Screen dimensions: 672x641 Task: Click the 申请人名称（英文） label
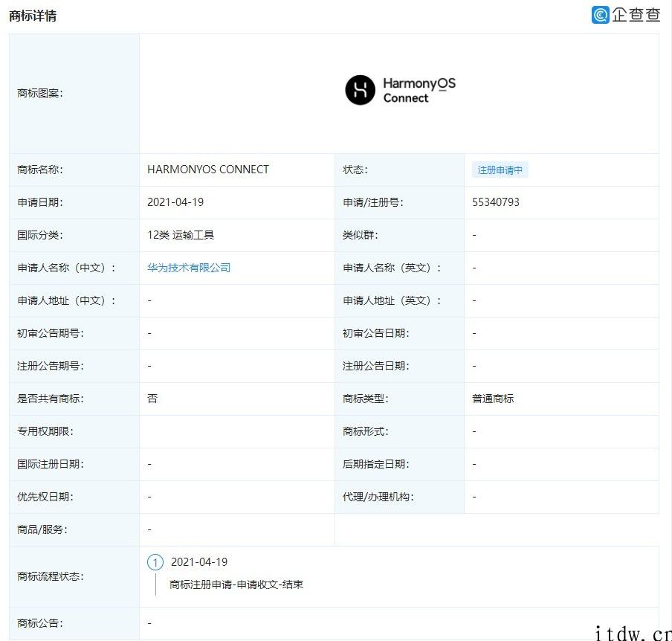(392, 268)
